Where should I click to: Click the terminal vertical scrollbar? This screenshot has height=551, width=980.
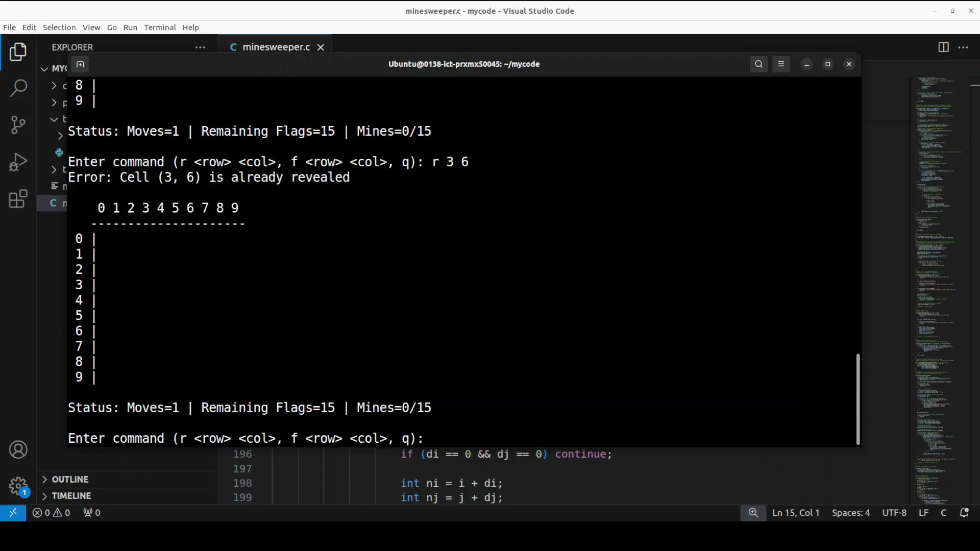(x=857, y=398)
